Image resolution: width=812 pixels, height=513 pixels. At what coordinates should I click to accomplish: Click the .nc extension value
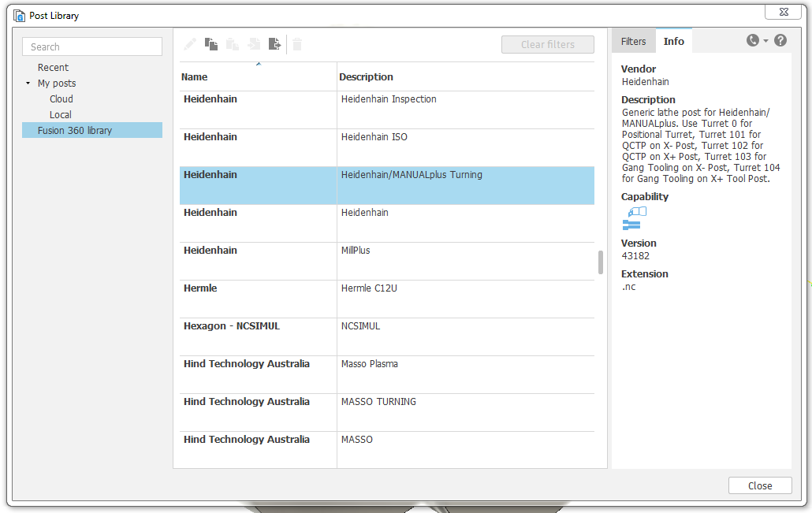point(628,287)
